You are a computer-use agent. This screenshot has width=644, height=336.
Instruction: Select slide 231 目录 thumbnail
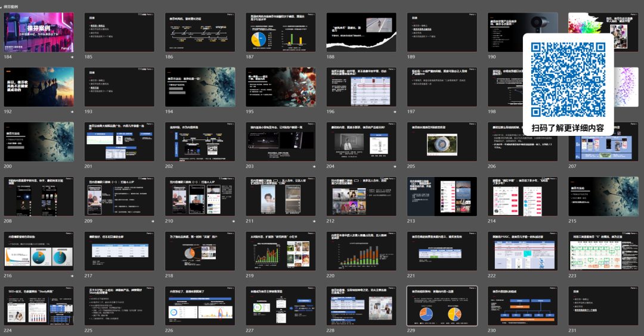[603, 306]
